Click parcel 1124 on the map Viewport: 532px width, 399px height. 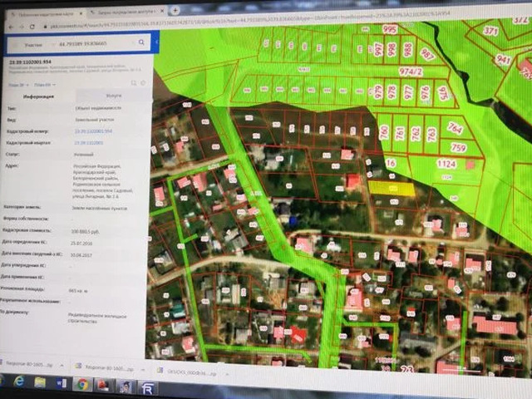446,164
